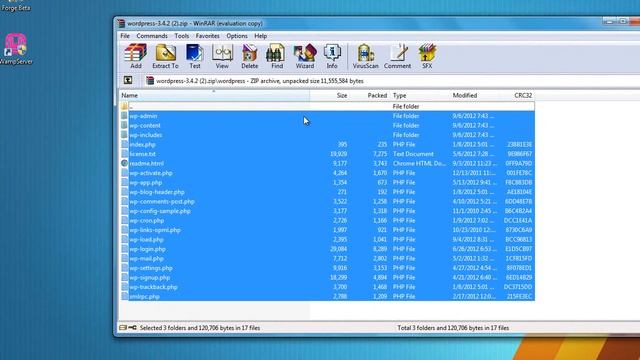The image size is (640, 360).
Task: Click 'Chrome HTML Do...' type cell
Action: 419,163
